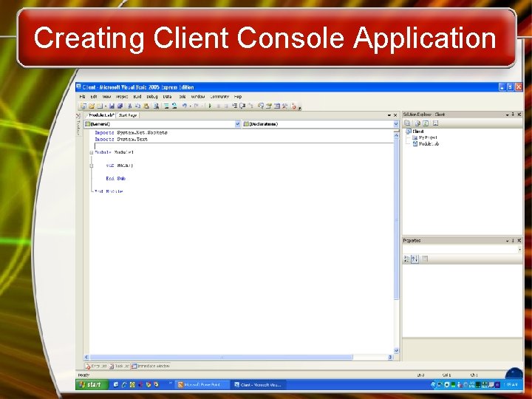Click the Cut scissors icon

[x=130, y=106]
